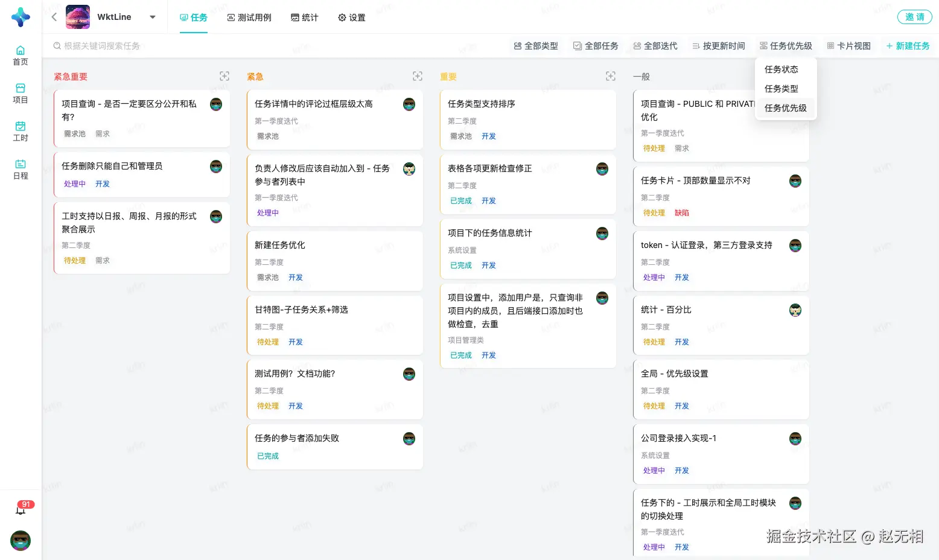
Task: Click add icon in 重要 column header
Action: [x=611, y=76]
